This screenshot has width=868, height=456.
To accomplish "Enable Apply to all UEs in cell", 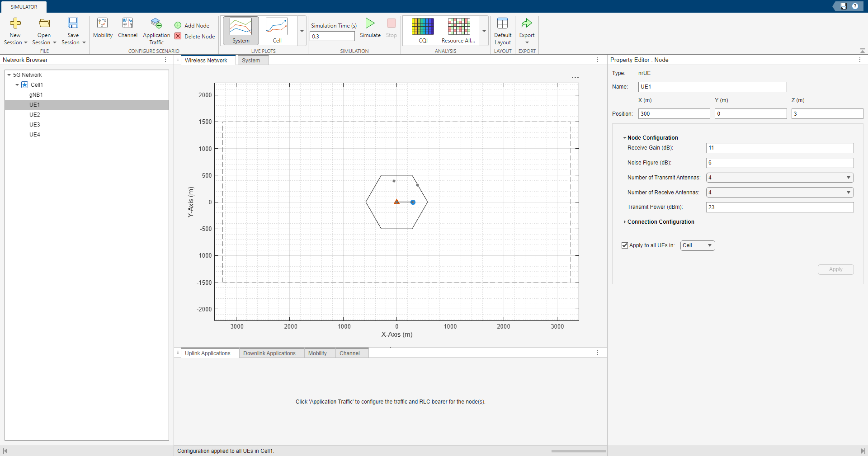I will pos(625,245).
